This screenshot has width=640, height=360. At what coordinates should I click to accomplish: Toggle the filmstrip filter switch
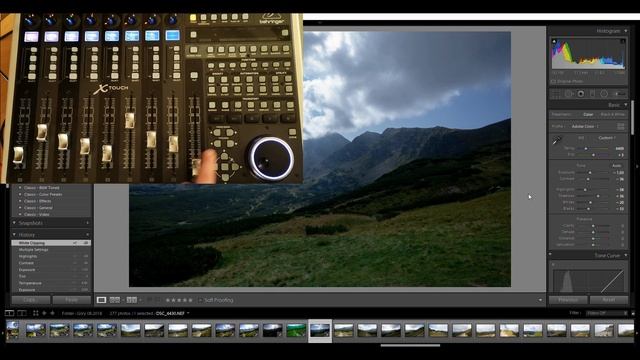click(x=633, y=313)
